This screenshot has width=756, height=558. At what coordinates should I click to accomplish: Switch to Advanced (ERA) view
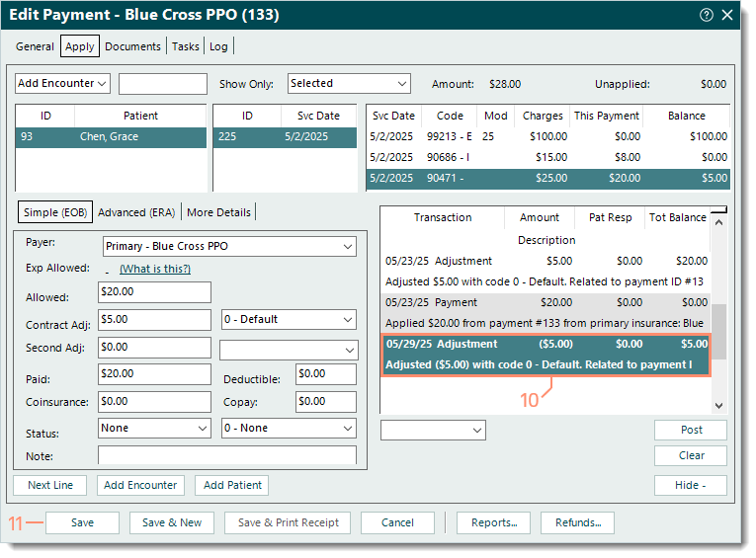coord(136,212)
